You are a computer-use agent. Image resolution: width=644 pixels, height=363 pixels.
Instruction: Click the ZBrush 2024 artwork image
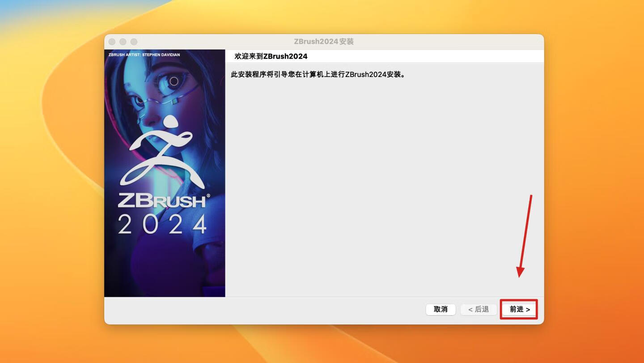click(165, 173)
